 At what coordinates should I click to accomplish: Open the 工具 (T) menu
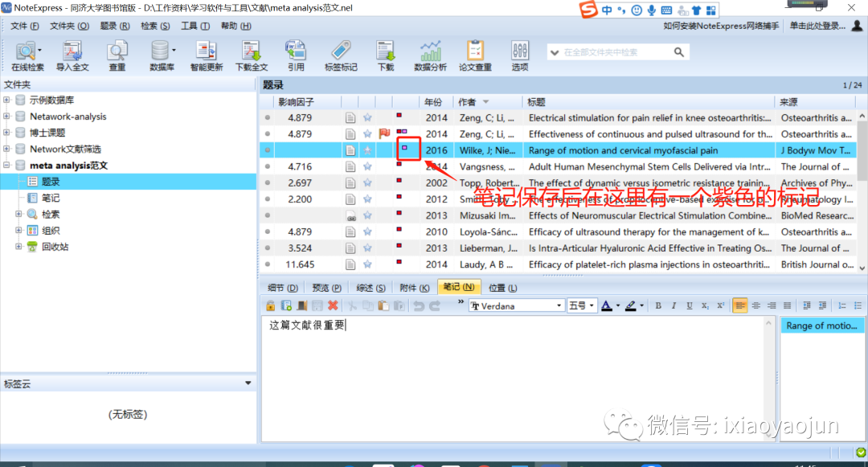point(195,26)
